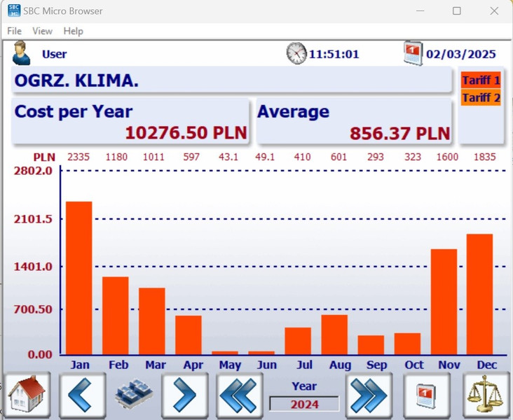Viewport: 513px width, 420px height.
Task: Go to previous meter with single left arrow
Action: coord(82,395)
